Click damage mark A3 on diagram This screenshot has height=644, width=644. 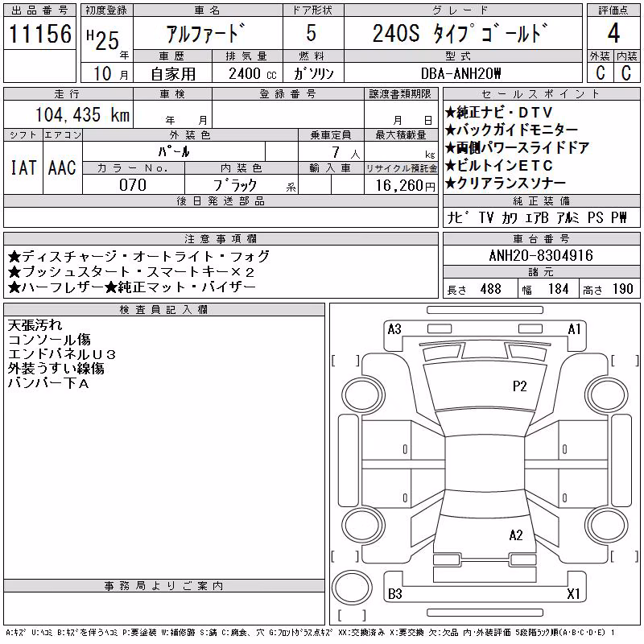(x=394, y=329)
